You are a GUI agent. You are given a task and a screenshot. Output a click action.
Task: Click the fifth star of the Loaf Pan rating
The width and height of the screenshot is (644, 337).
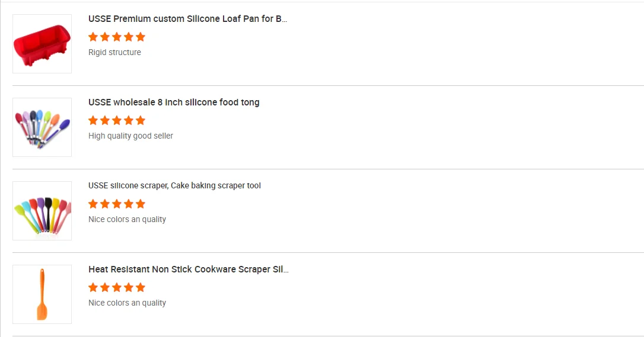pos(141,37)
